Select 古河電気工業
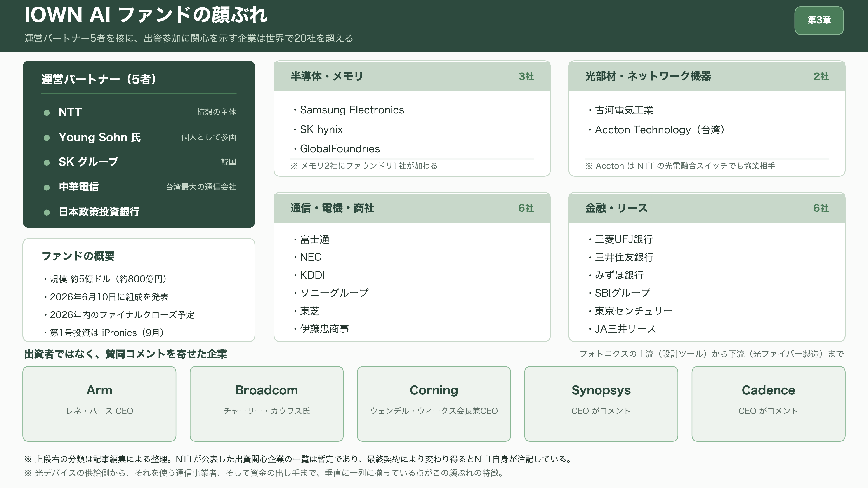 624,110
